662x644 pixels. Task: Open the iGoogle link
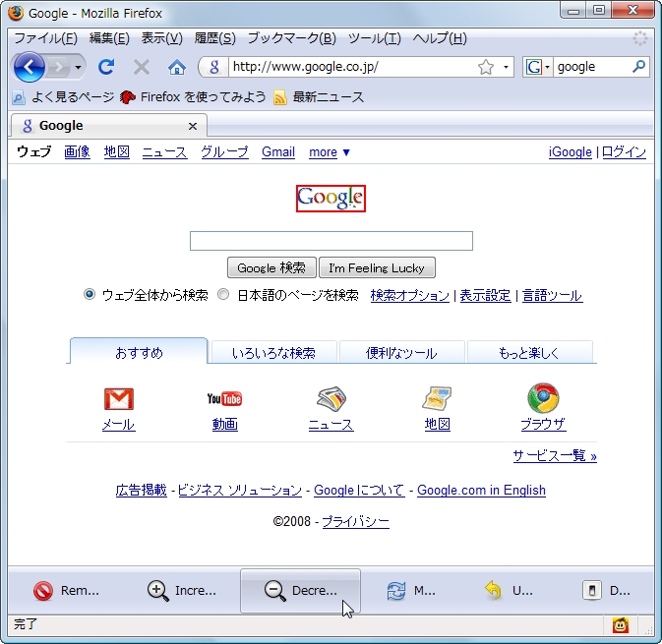click(x=570, y=152)
